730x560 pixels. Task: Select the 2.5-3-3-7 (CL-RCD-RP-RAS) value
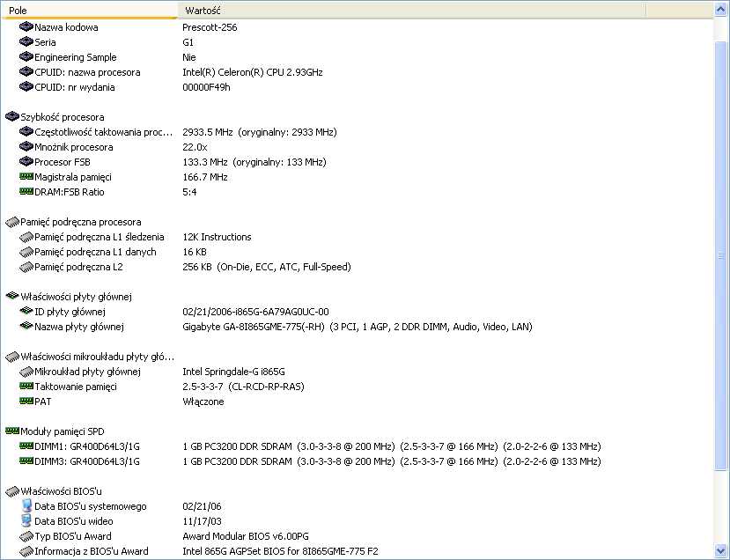pos(243,387)
